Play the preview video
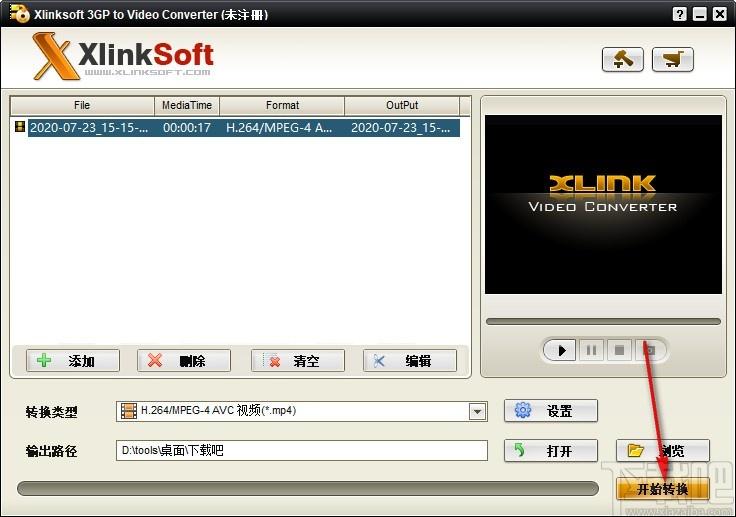This screenshot has height=517, width=736. (x=560, y=350)
